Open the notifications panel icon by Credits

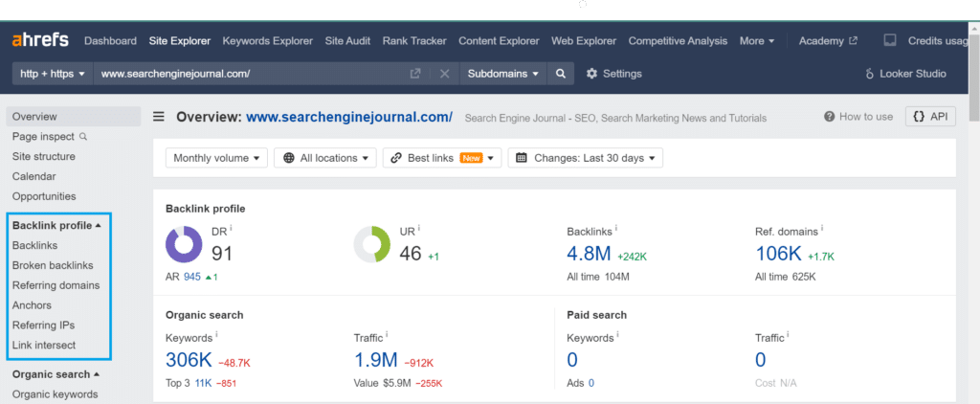(890, 40)
